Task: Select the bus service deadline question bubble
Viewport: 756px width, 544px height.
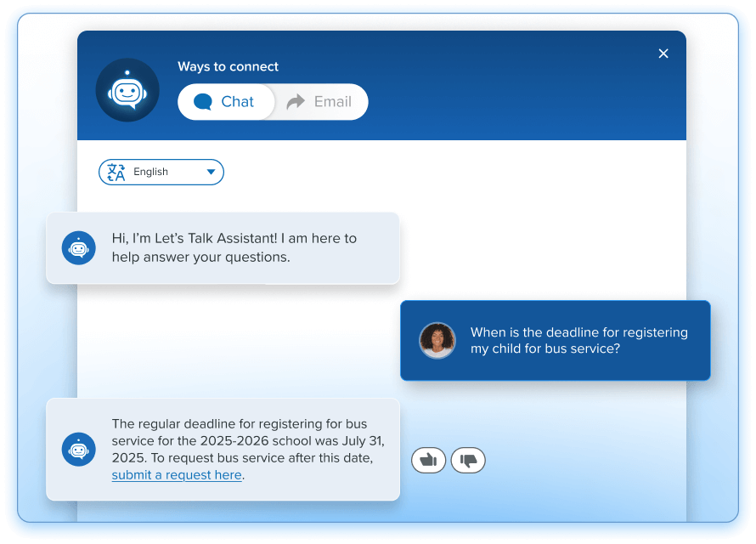Action: pos(578,340)
